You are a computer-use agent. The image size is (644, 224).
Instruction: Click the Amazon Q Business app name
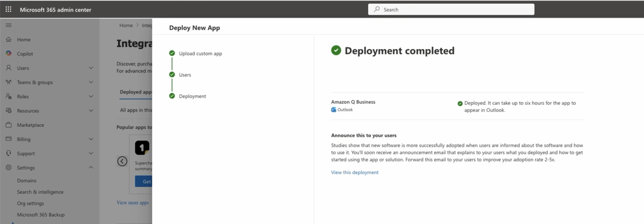coord(353,102)
